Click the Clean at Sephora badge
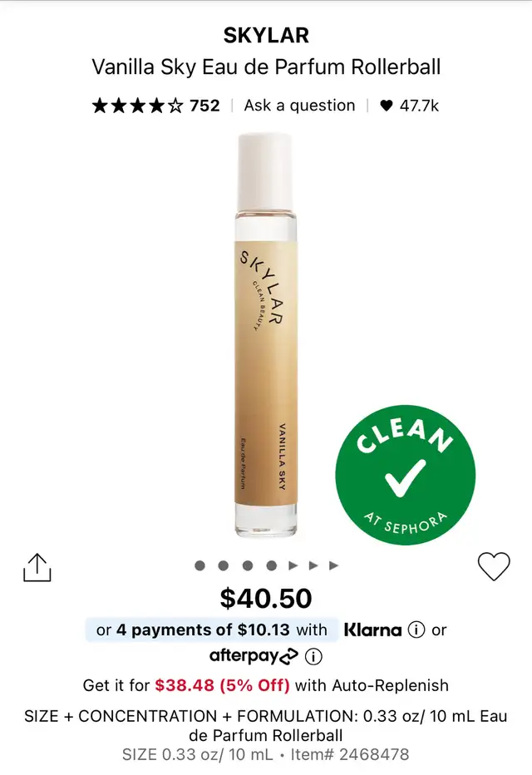The width and height of the screenshot is (532, 775). [405, 475]
